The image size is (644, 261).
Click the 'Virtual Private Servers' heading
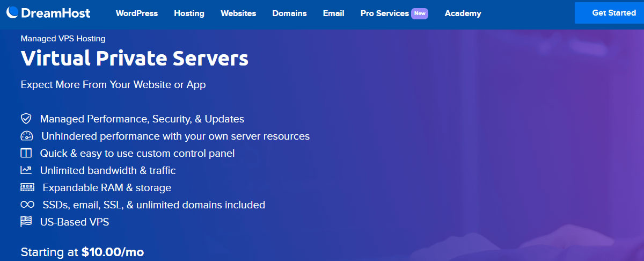point(135,59)
